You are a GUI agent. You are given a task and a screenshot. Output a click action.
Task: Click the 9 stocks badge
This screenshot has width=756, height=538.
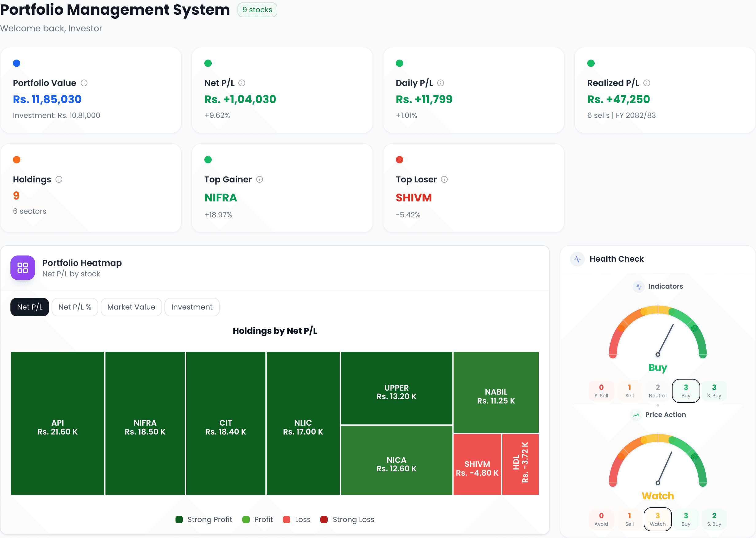(257, 10)
